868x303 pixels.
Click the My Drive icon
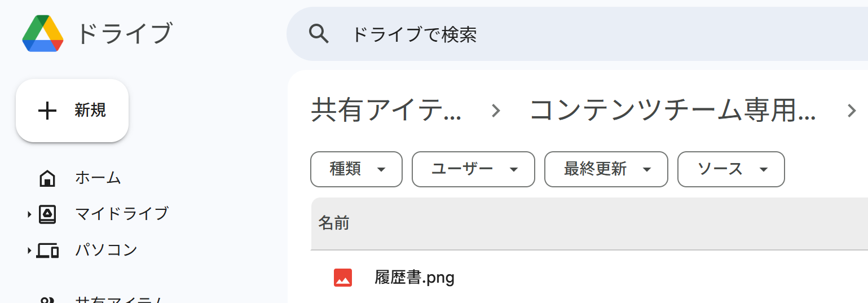click(47, 214)
